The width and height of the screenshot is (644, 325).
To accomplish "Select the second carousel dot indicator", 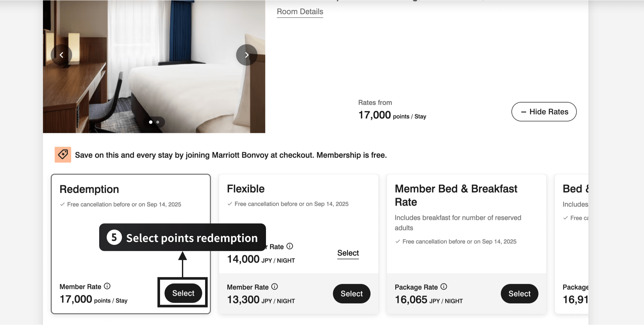I will (x=158, y=122).
